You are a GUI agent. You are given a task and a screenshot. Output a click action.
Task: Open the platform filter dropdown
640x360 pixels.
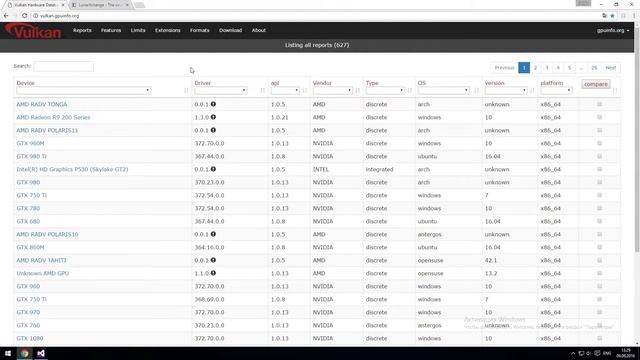click(x=556, y=91)
